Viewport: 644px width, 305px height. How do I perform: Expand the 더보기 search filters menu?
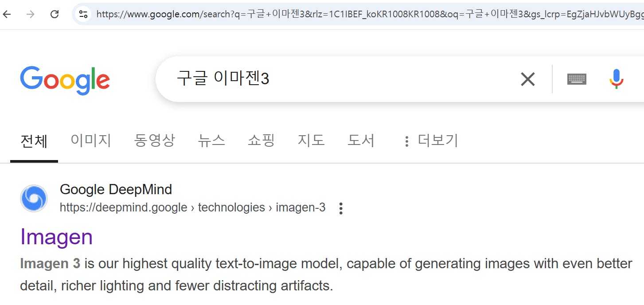(x=431, y=141)
